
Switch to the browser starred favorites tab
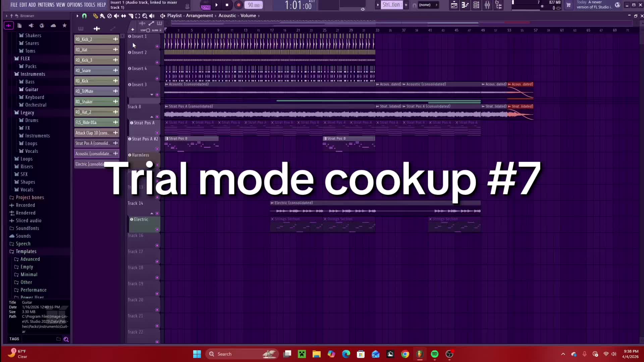point(64,25)
